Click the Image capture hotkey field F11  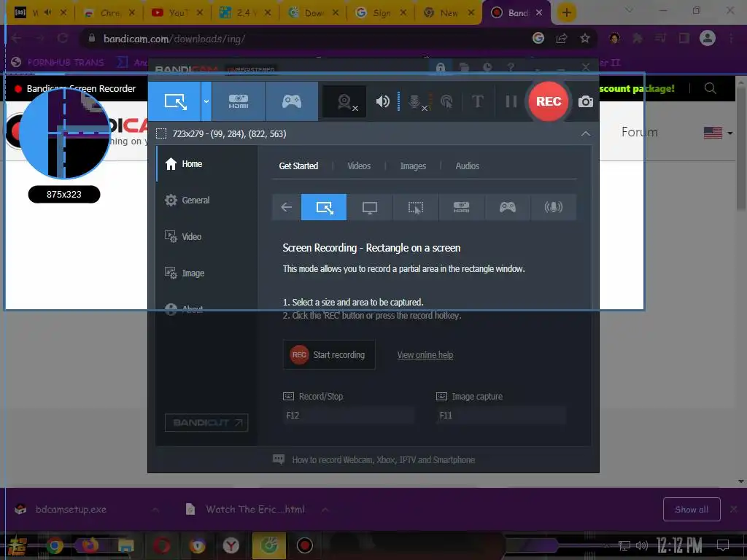(501, 415)
